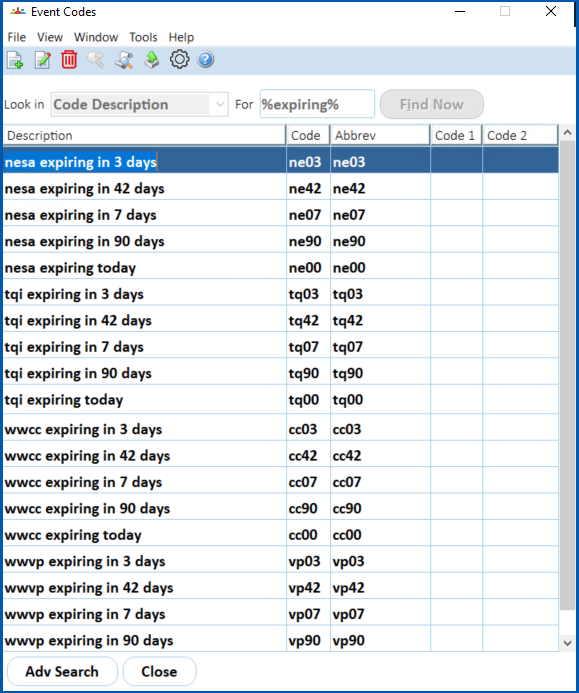
Task: Click the greyed-out Find key icon
Action: (x=96, y=60)
